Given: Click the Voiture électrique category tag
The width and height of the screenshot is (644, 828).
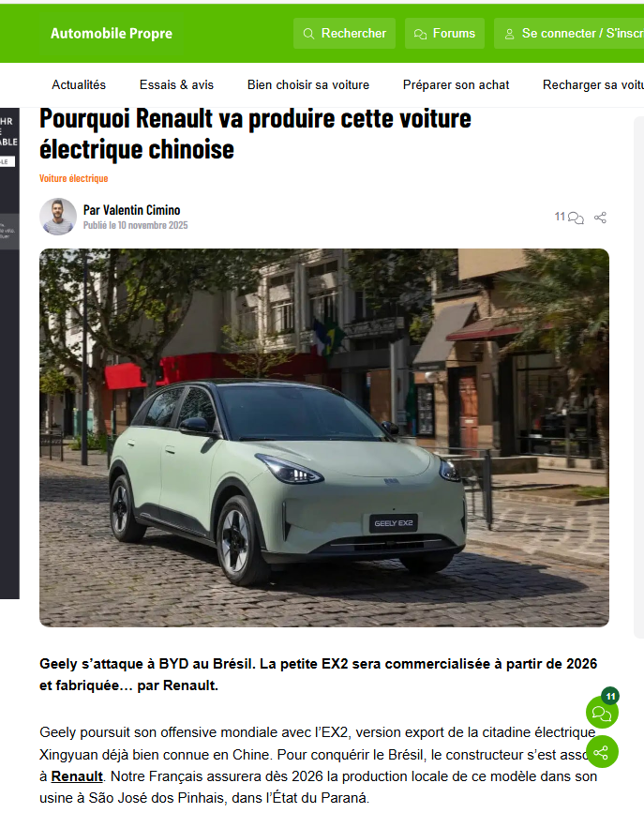Looking at the screenshot, I should [73, 178].
